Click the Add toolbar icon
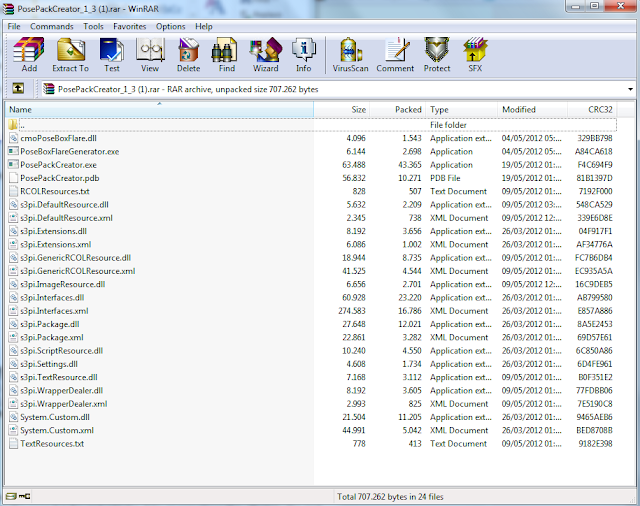Image resolution: width=640 pixels, height=506 pixels. coord(29,55)
